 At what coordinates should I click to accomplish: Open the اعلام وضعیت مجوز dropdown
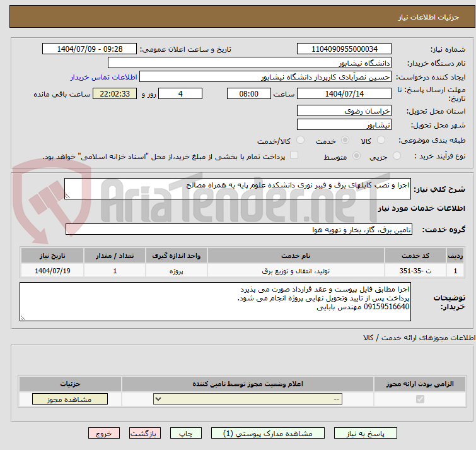(x=248, y=400)
